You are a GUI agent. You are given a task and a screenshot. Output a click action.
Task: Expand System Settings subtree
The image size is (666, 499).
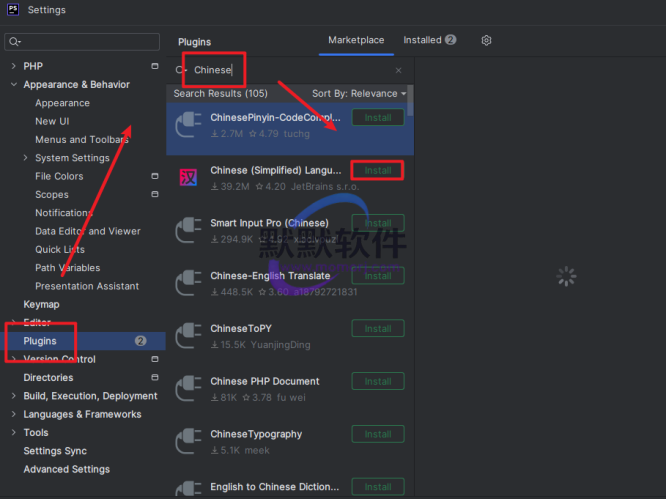(x=25, y=158)
